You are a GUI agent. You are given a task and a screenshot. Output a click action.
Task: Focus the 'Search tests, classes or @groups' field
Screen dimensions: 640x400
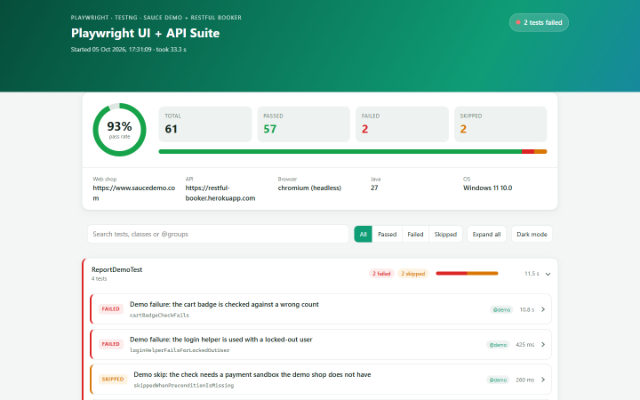click(218, 234)
